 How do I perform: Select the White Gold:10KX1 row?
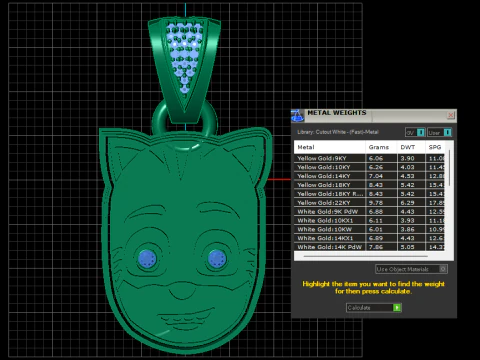pyautogui.click(x=369, y=220)
